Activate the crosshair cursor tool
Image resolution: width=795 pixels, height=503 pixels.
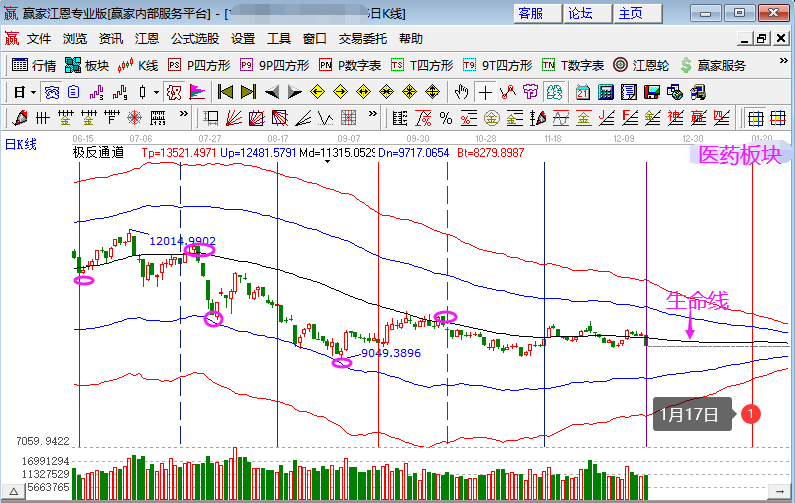click(x=485, y=92)
